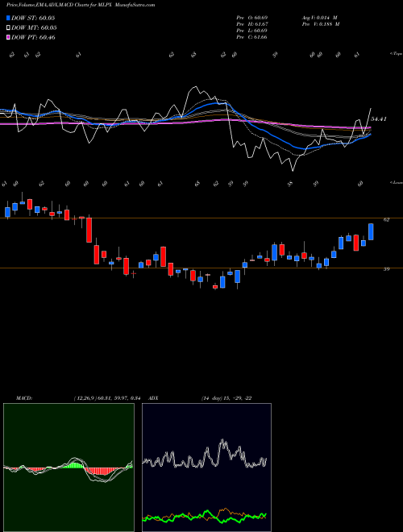Open the ADX indicator thumbnail panel
This screenshot has height=532, width=403.
(206, 468)
